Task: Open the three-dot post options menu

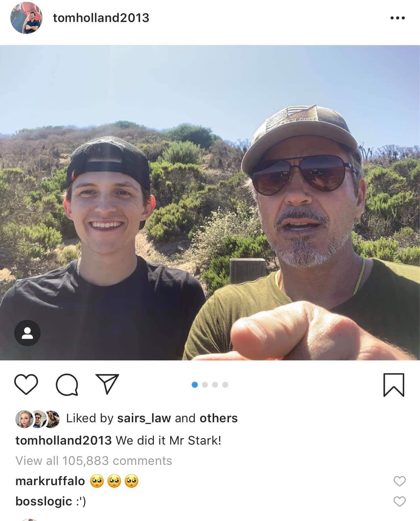Action: [398, 18]
